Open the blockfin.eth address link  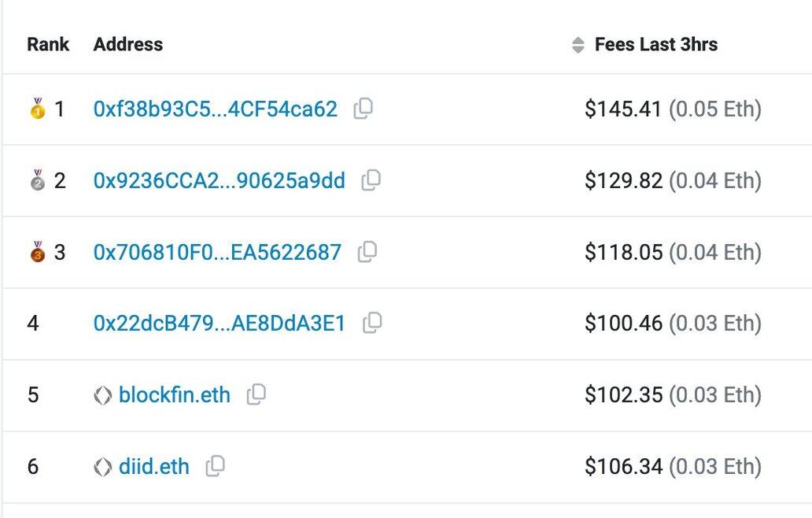174,394
